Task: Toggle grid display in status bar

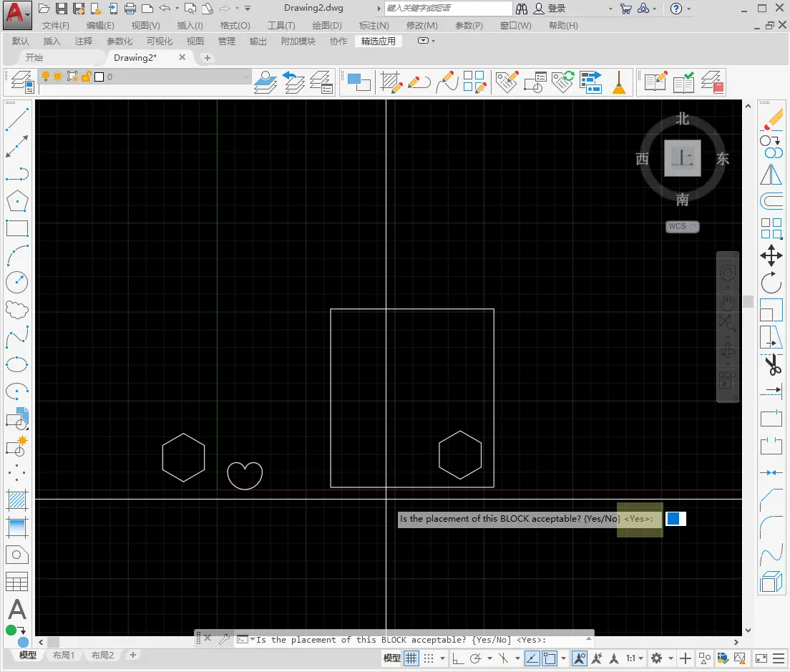Action: coord(411,658)
